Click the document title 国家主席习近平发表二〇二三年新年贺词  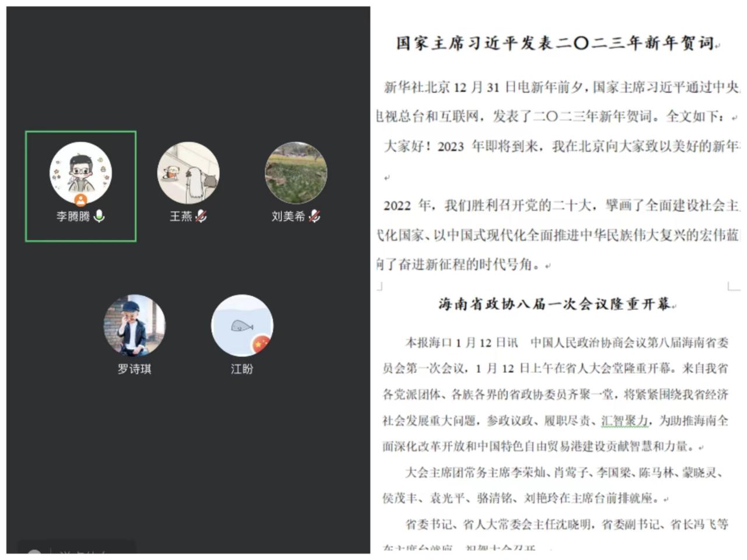(x=556, y=43)
